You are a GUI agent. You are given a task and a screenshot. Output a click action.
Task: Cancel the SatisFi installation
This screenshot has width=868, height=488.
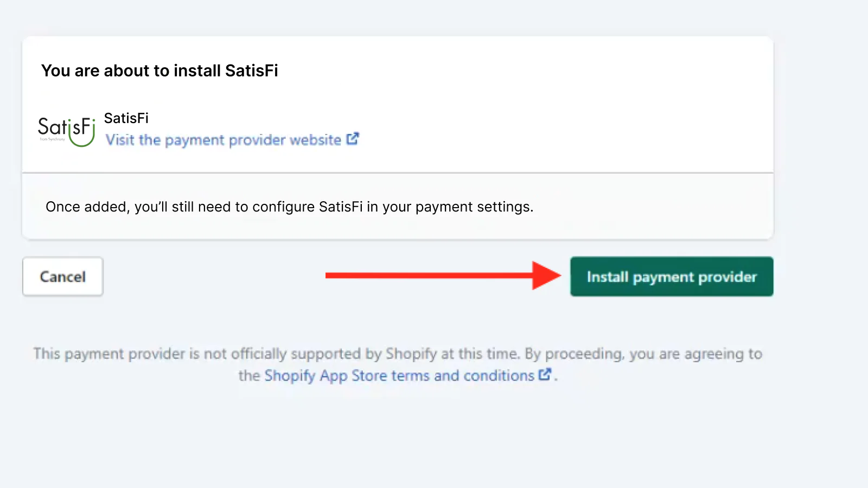pyautogui.click(x=63, y=277)
